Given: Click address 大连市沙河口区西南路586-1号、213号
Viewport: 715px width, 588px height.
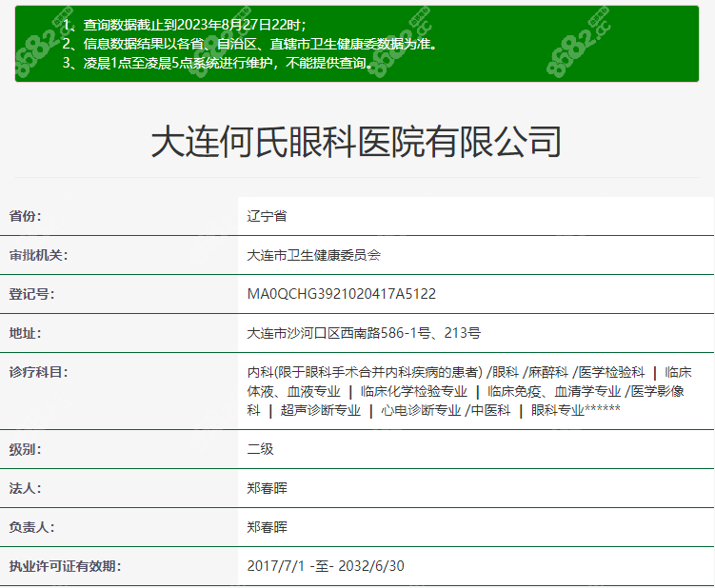Looking at the screenshot, I should (x=364, y=333).
